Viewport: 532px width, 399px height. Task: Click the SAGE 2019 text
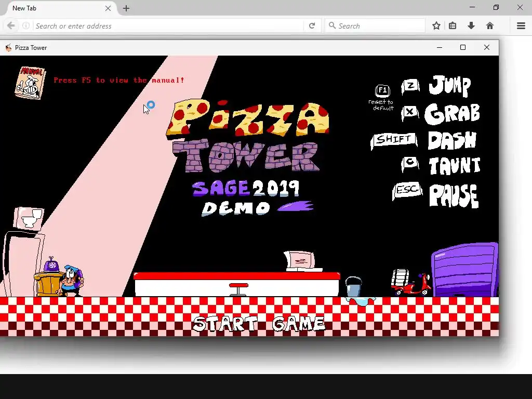coord(245,189)
